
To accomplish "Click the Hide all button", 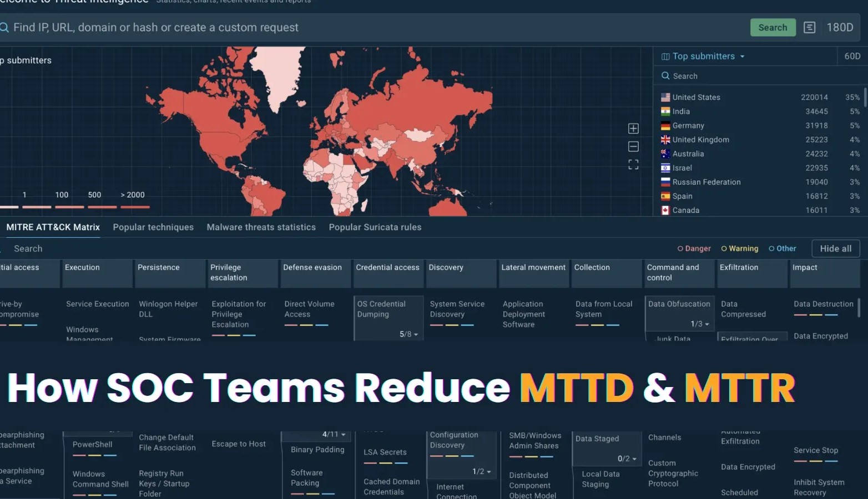I will click(835, 248).
